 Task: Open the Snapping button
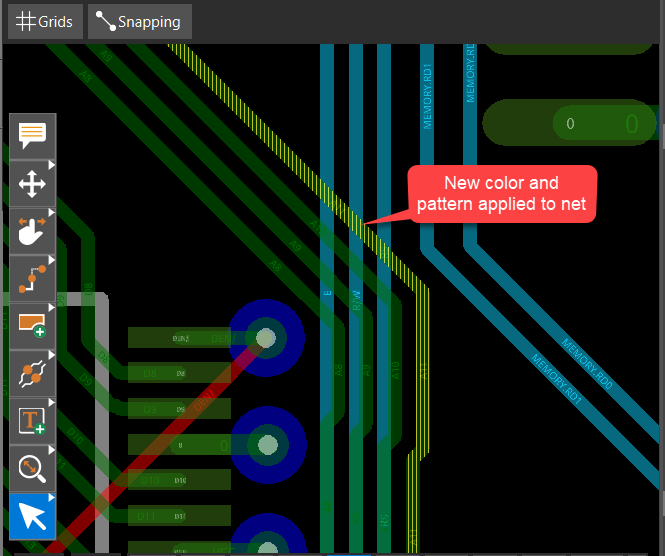tap(140, 22)
